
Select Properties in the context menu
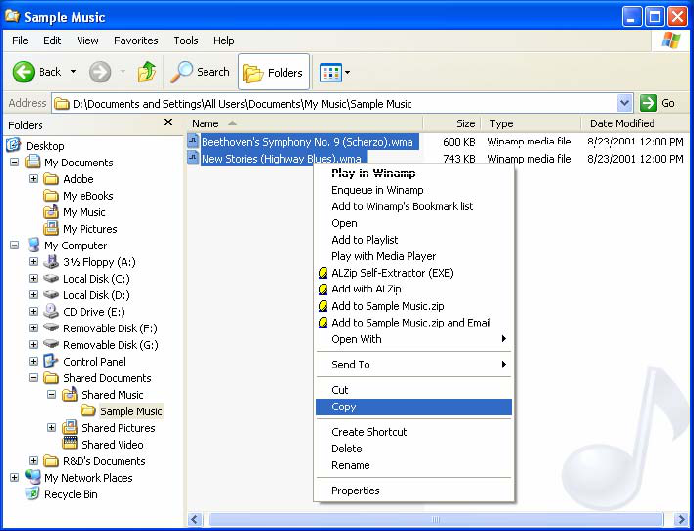coord(355,490)
